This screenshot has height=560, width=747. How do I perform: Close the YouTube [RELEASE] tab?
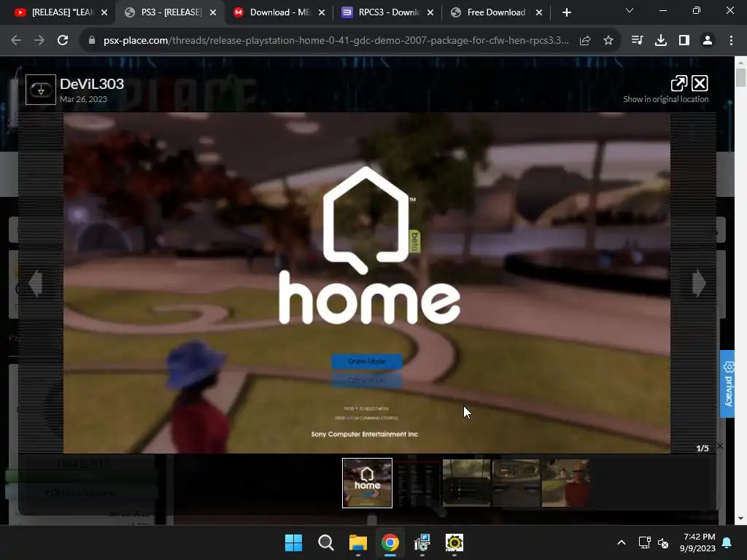point(104,12)
